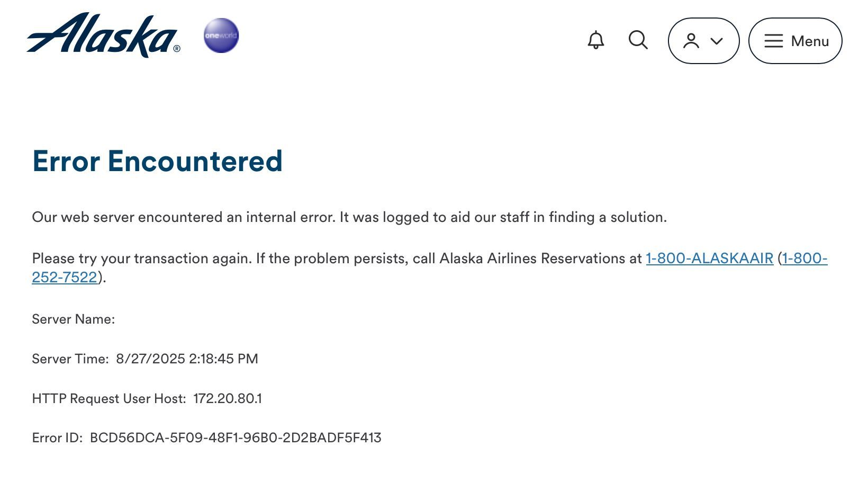Open notifications via the bell icon
Screen dimensions: 868x482
(596, 40)
